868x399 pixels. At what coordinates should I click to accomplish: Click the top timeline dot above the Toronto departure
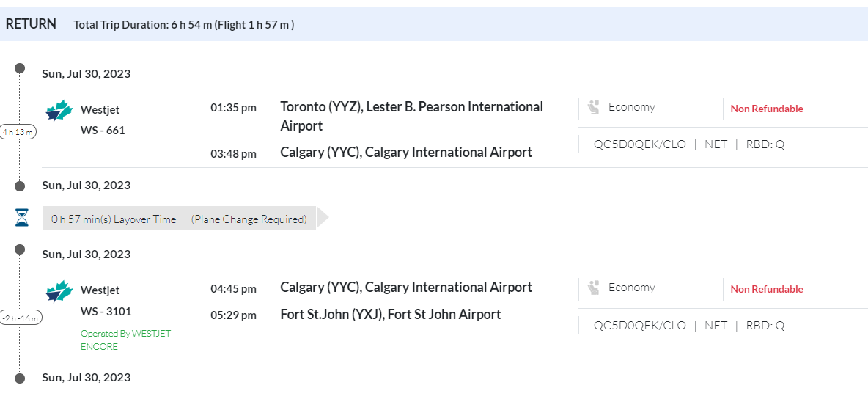click(x=21, y=68)
